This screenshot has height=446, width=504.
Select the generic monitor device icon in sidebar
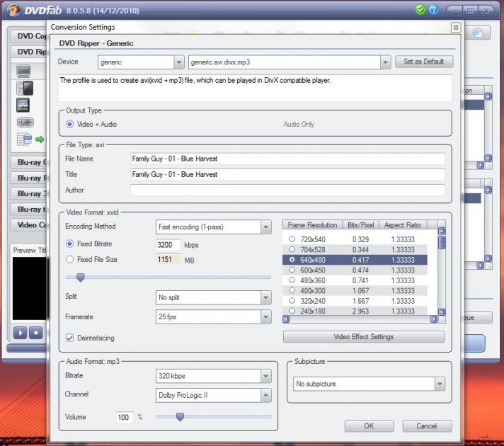pos(24,71)
